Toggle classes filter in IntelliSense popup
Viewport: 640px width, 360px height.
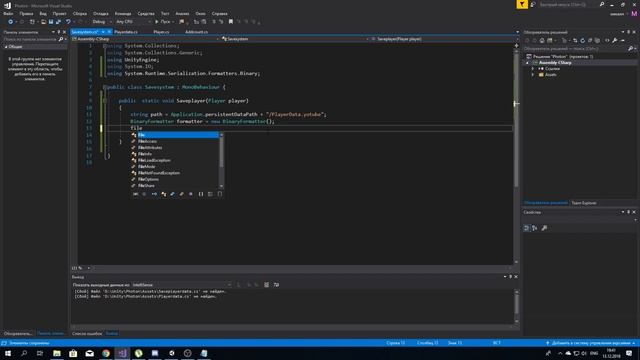point(163,194)
